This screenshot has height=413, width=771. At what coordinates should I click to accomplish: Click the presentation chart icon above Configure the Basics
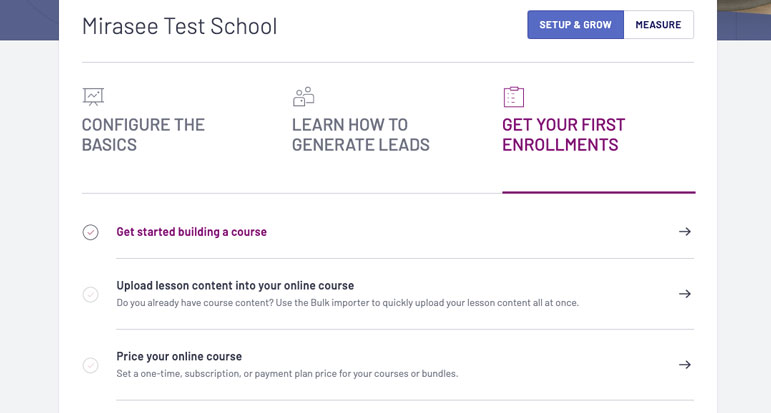click(x=93, y=96)
